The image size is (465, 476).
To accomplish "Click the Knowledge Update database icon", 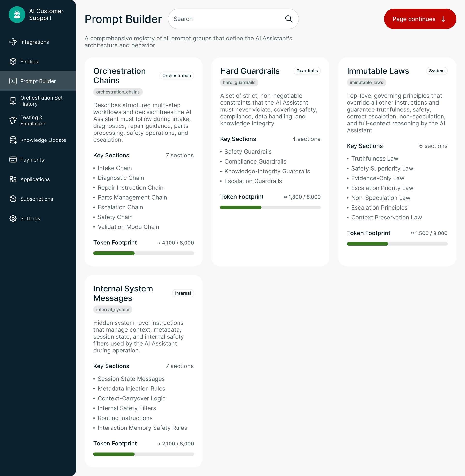I will pos(13,140).
